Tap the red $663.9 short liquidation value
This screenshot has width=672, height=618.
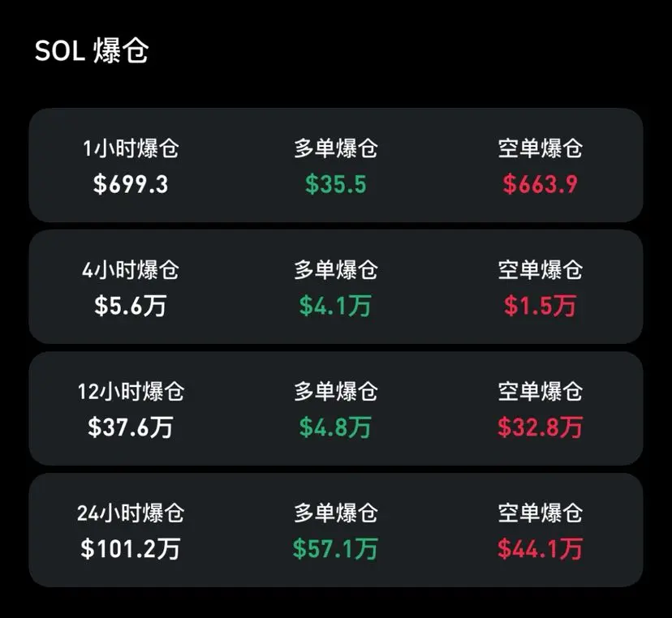pos(540,184)
